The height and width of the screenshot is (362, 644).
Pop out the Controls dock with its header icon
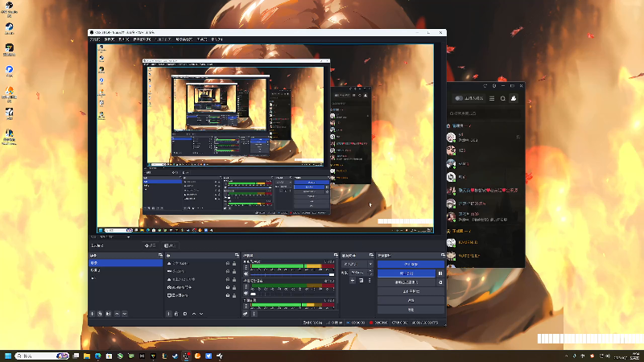(x=442, y=255)
